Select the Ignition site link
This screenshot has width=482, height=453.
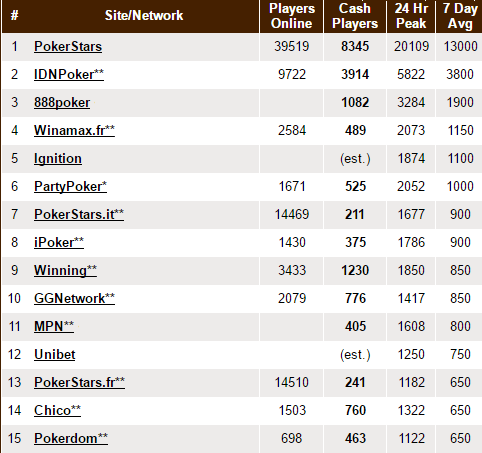[x=58, y=158]
